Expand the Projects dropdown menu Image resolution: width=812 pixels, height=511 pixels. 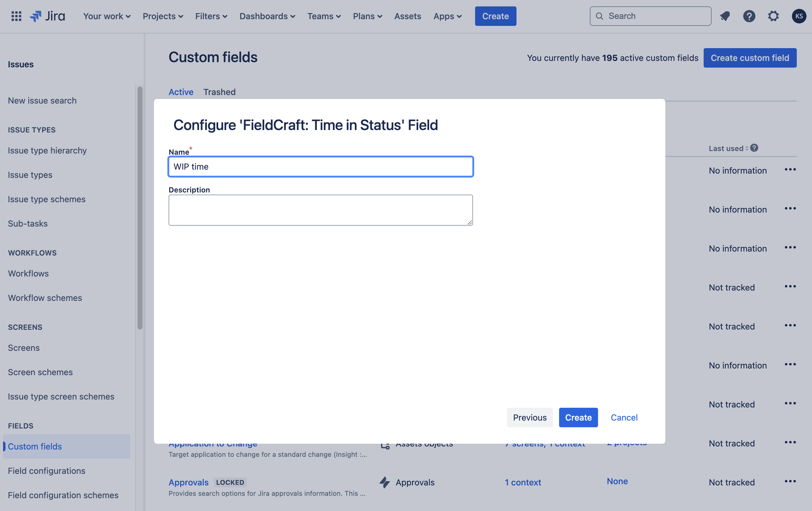163,16
